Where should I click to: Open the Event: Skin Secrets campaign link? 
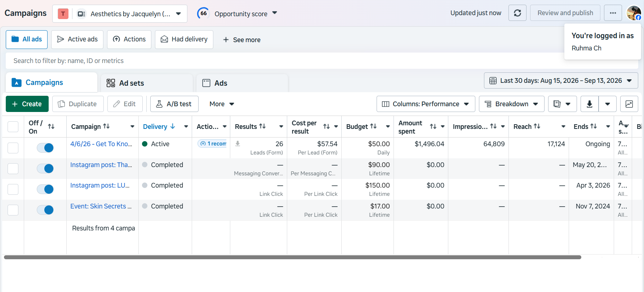101,206
